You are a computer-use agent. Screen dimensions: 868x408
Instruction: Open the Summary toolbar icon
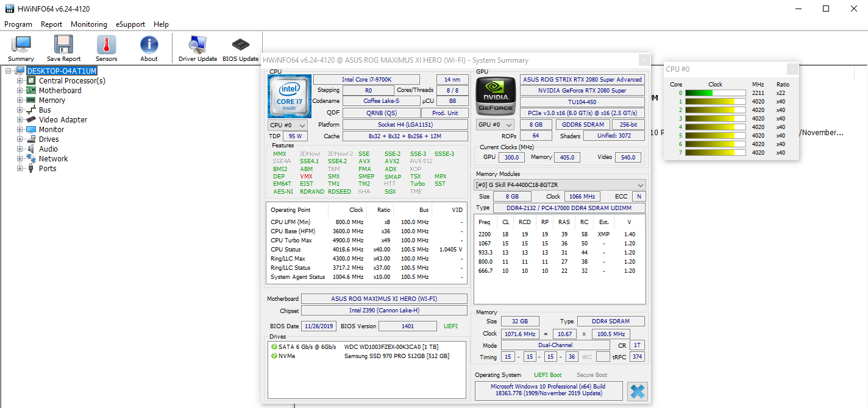pyautogui.click(x=21, y=48)
